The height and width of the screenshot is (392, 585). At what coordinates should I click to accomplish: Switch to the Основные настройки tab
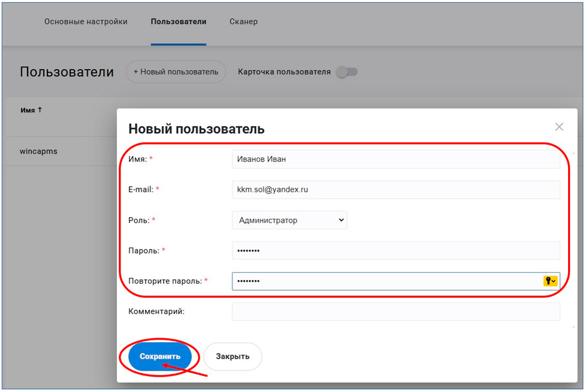click(85, 22)
